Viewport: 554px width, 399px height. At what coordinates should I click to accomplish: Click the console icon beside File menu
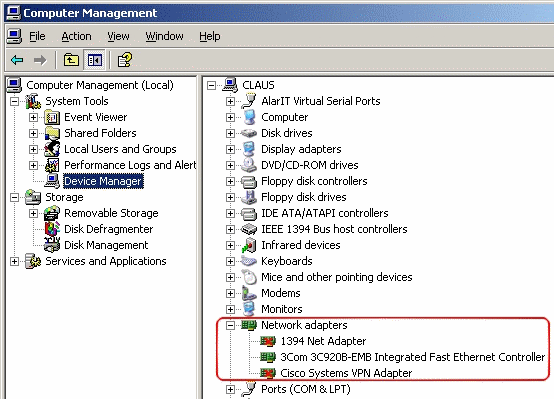point(14,36)
